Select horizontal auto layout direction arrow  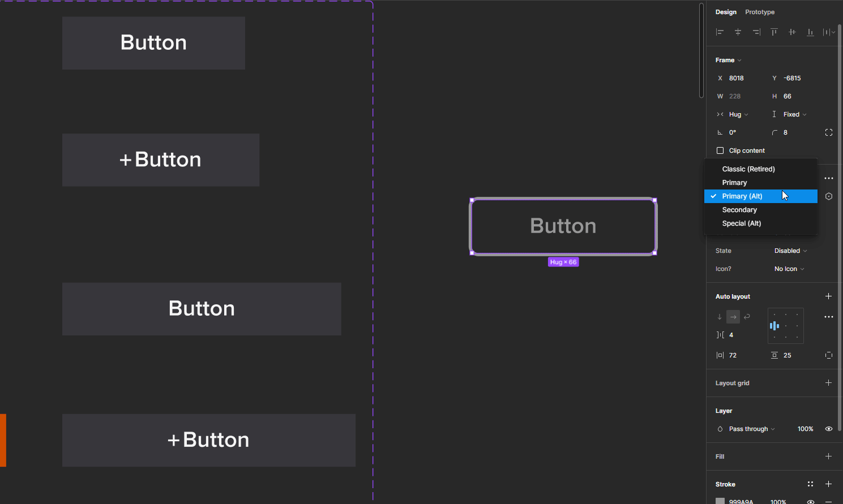[733, 317]
